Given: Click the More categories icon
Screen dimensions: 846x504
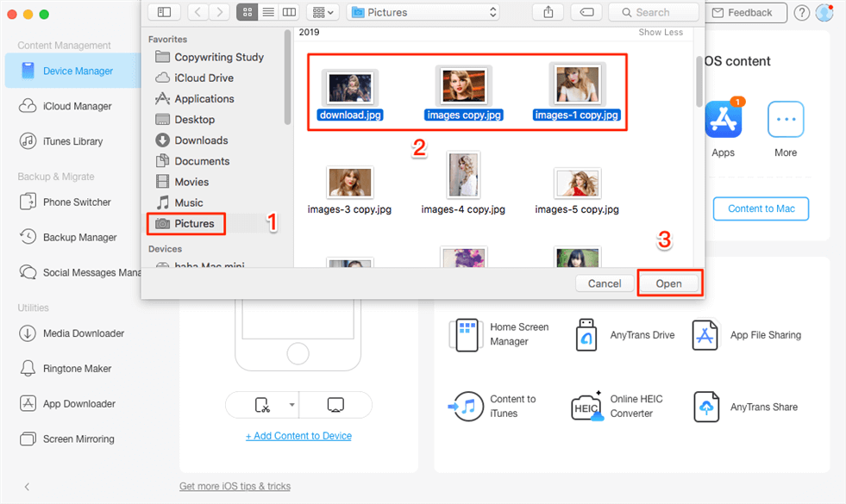Looking at the screenshot, I should (785, 120).
